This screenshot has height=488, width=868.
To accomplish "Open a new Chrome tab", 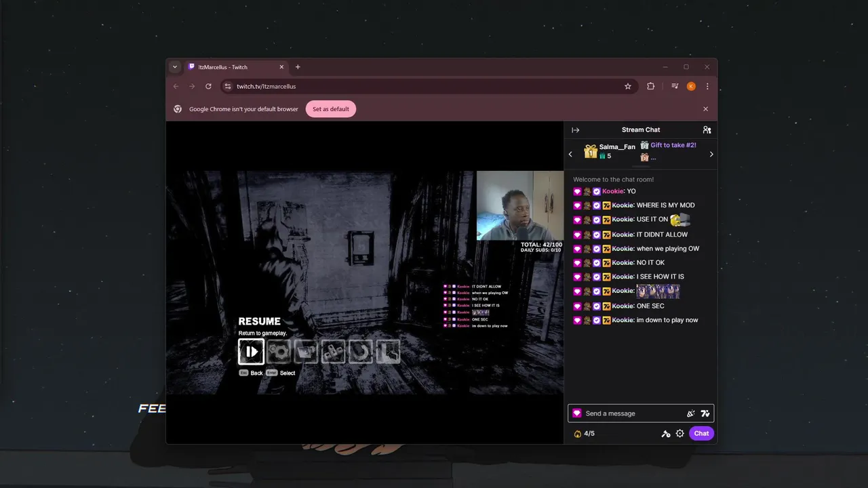I will coord(298,67).
